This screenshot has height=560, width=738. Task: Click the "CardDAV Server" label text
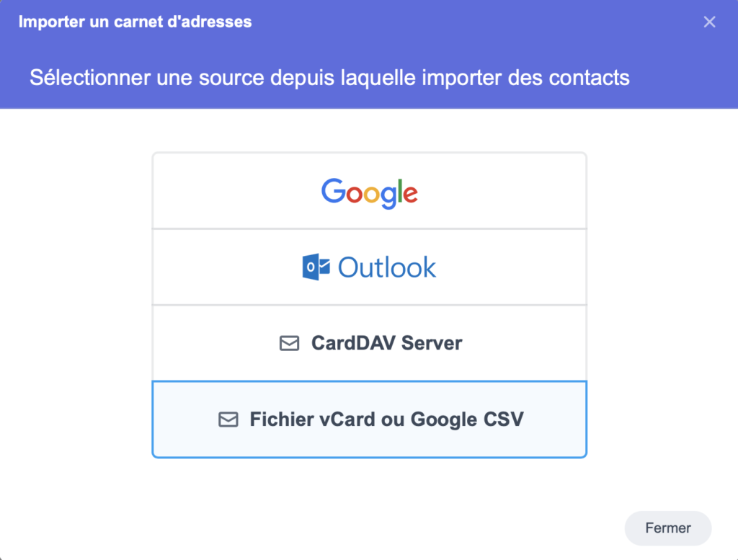(386, 343)
